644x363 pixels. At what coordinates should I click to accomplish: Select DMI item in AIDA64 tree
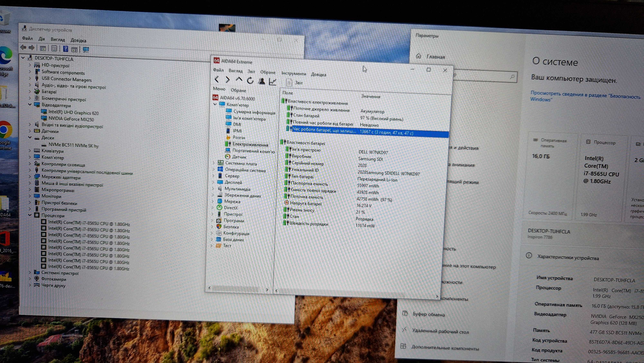[x=237, y=124]
